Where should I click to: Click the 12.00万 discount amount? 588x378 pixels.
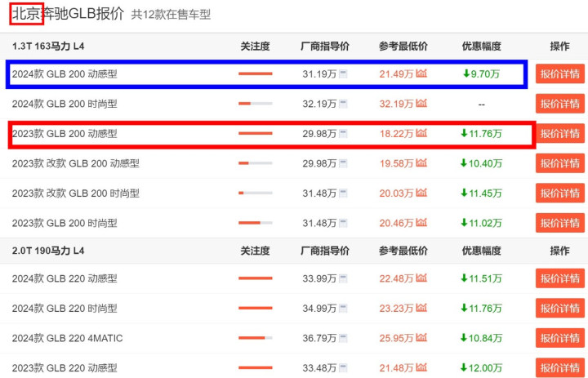pos(482,368)
